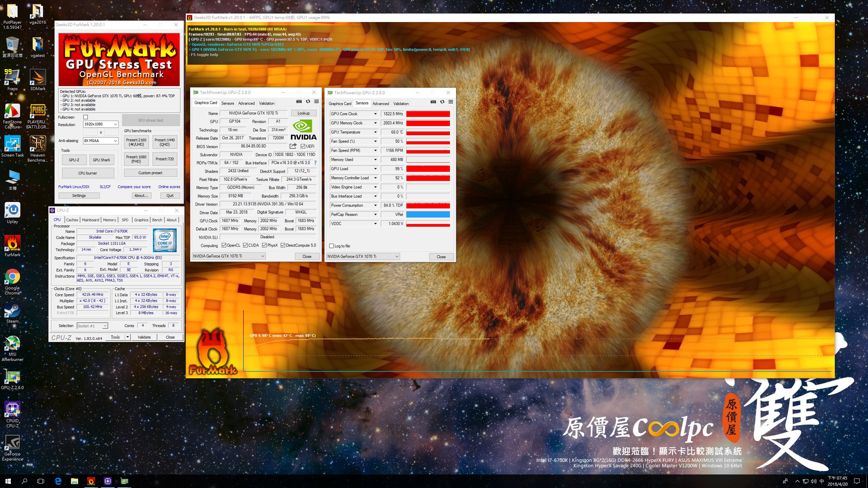Open CPU-Z Tools dropdown arrow

127,337
